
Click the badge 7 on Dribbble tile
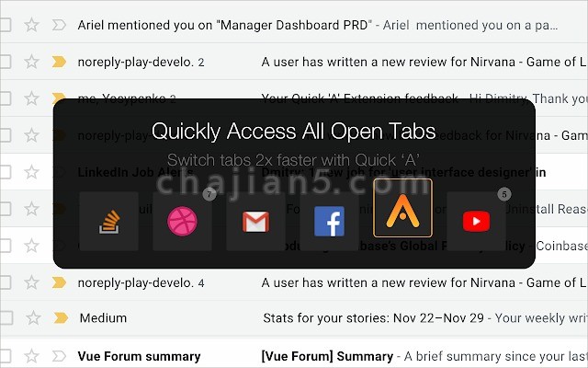coord(209,194)
